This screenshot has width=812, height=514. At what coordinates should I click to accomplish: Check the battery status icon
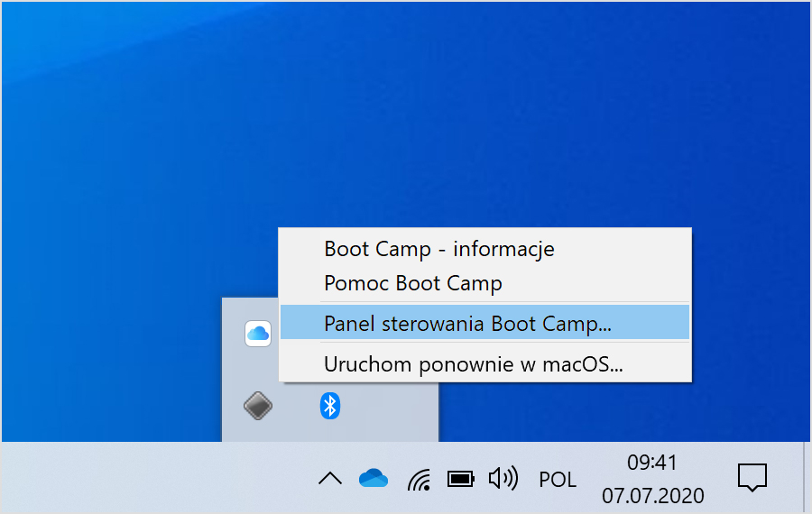pyautogui.click(x=460, y=479)
